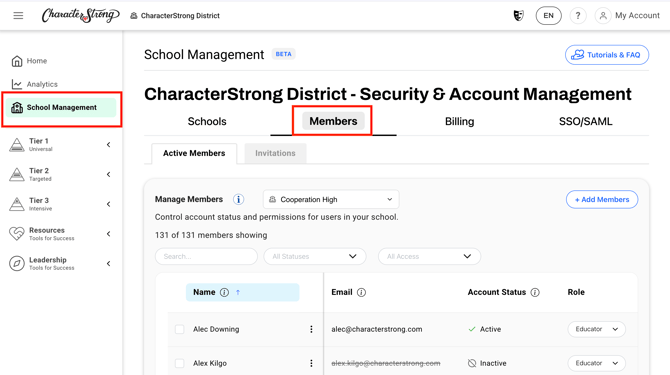Click the Name column info icon

(x=224, y=293)
